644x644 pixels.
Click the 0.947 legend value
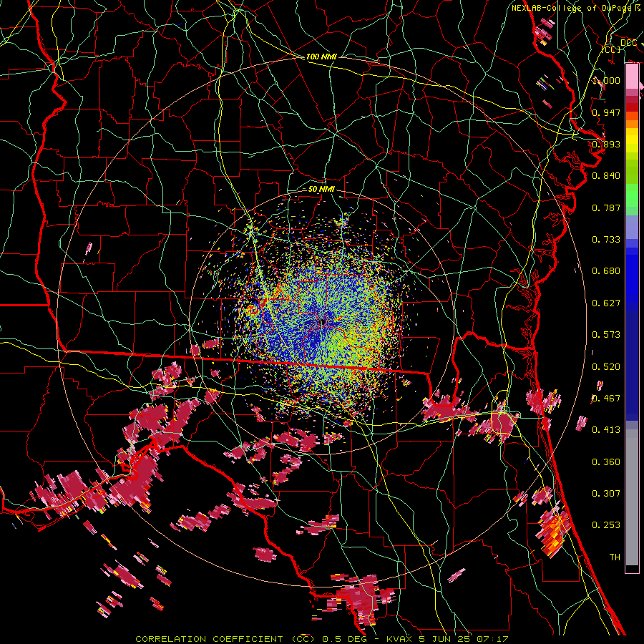tap(606, 112)
